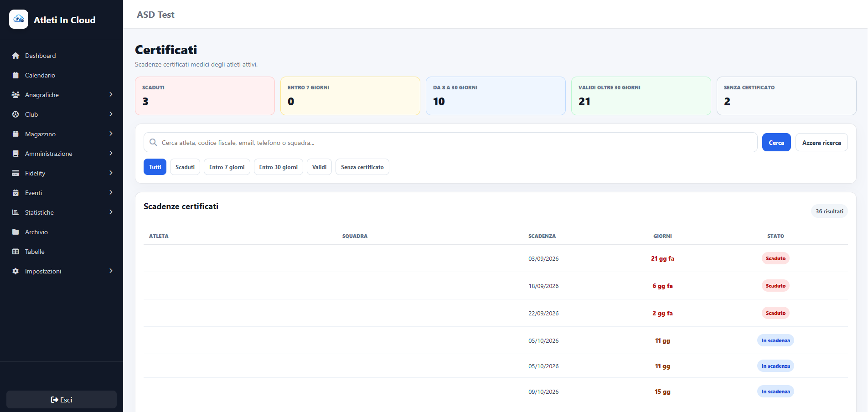Expand the Club submenu chevron
This screenshot has height=412, width=868.
click(x=111, y=114)
